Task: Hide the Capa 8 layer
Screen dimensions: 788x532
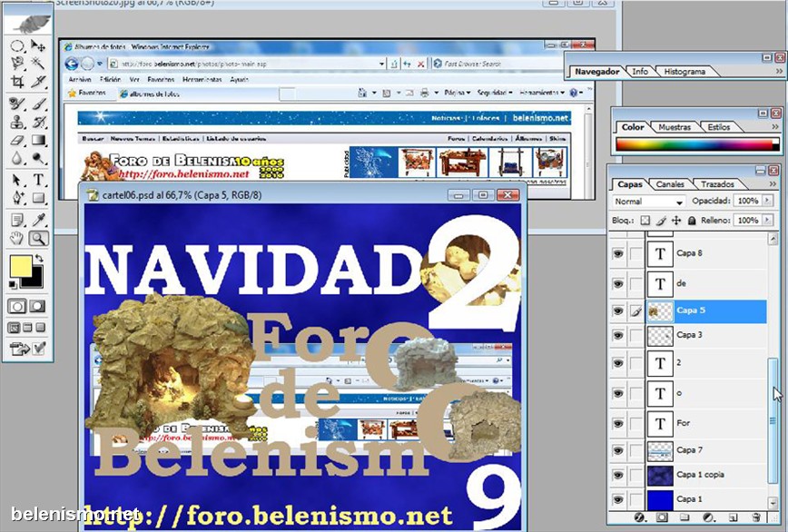Action: coord(618,254)
